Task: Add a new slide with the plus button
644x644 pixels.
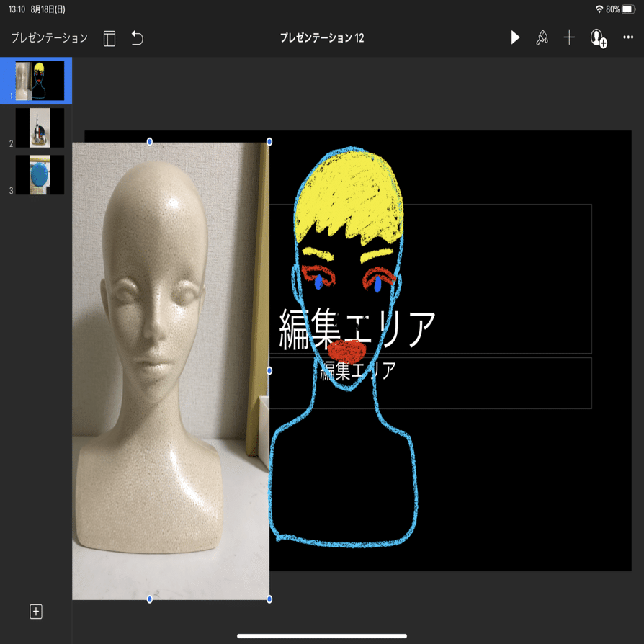Action: pos(35,612)
